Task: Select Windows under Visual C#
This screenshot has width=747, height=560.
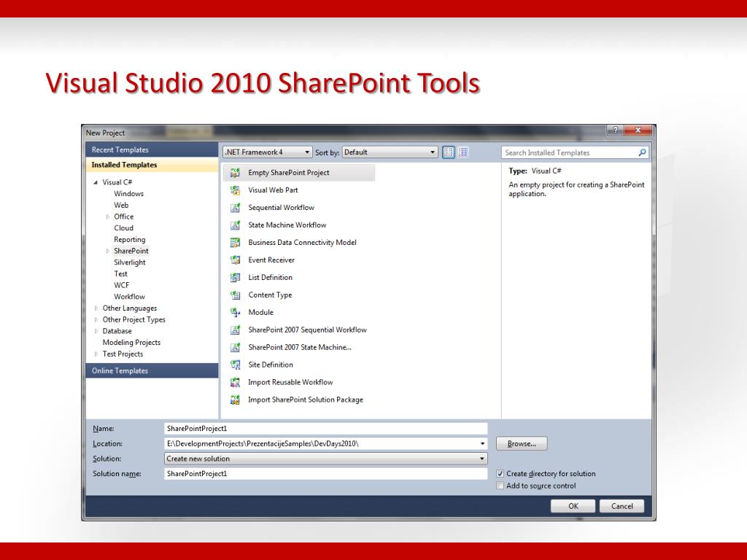Action: point(128,194)
